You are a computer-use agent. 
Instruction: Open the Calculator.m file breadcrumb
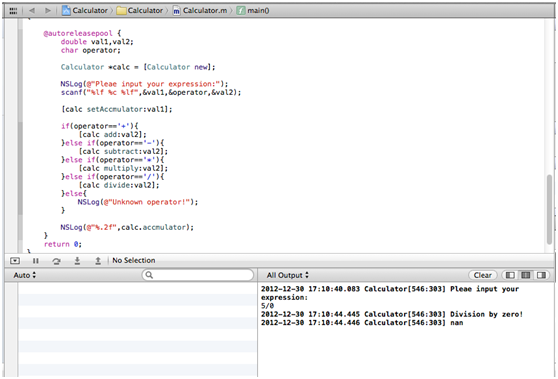[200, 11]
